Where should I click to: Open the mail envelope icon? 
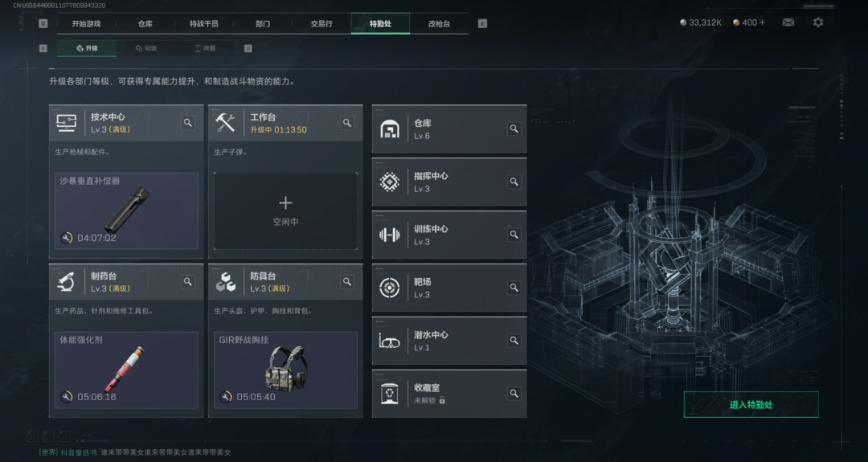tap(788, 22)
